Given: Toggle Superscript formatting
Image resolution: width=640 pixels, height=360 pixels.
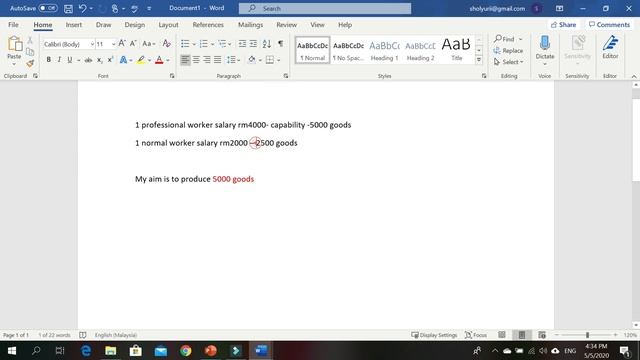Looking at the screenshot, I should [x=110, y=60].
